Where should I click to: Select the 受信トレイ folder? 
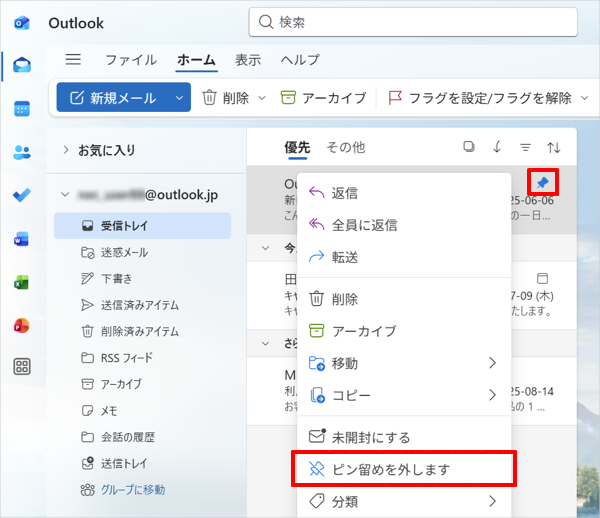tap(142, 226)
